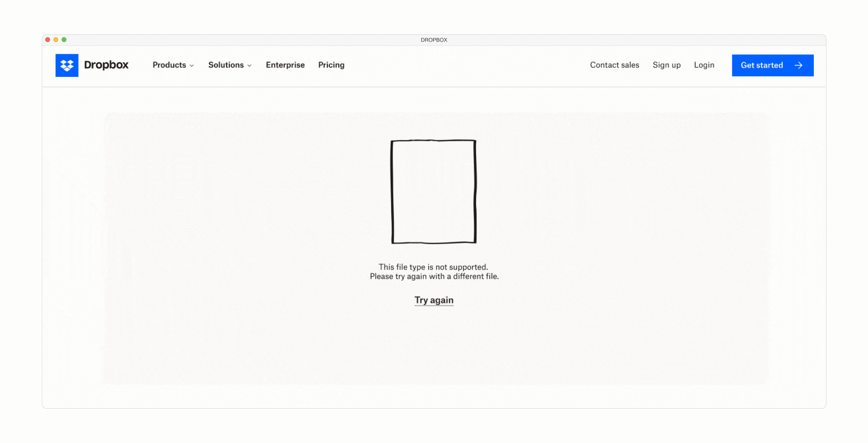Click the Try again link
The width and height of the screenshot is (868, 443).
[434, 300]
